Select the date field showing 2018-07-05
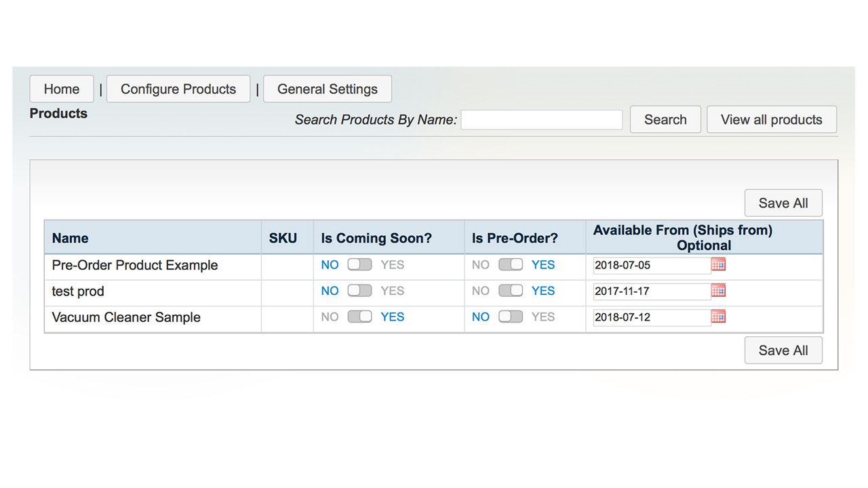Screen dimensions: 868x488 pyautogui.click(x=650, y=265)
